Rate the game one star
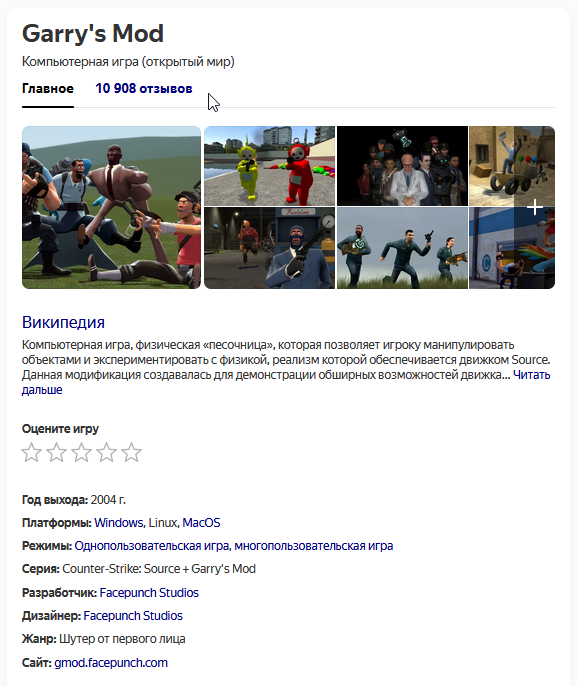This screenshot has width=577, height=686. [x=31, y=452]
